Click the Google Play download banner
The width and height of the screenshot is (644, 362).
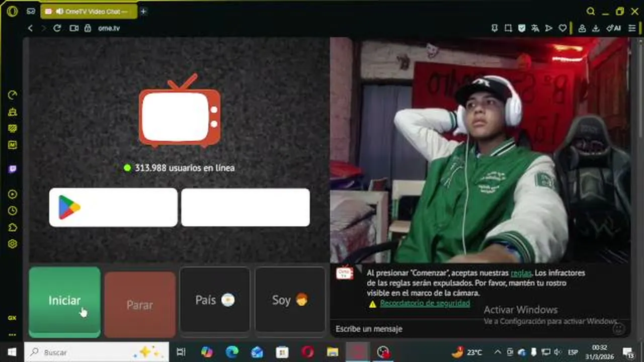tap(113, 207)
